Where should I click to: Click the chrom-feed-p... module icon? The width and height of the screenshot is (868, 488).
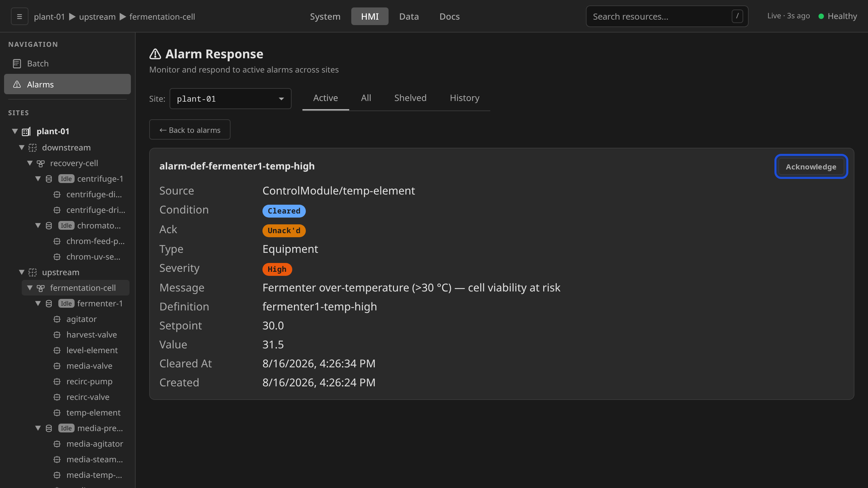[57, 241]
